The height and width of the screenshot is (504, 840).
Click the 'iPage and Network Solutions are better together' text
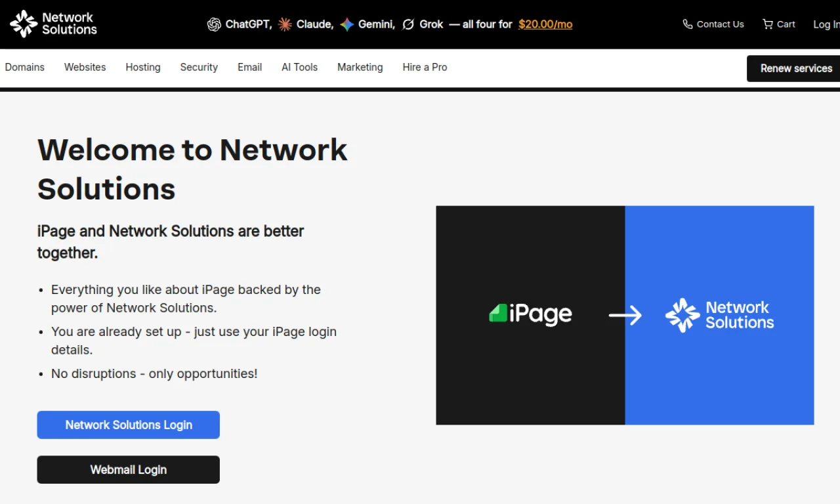(x=171, y=241)
